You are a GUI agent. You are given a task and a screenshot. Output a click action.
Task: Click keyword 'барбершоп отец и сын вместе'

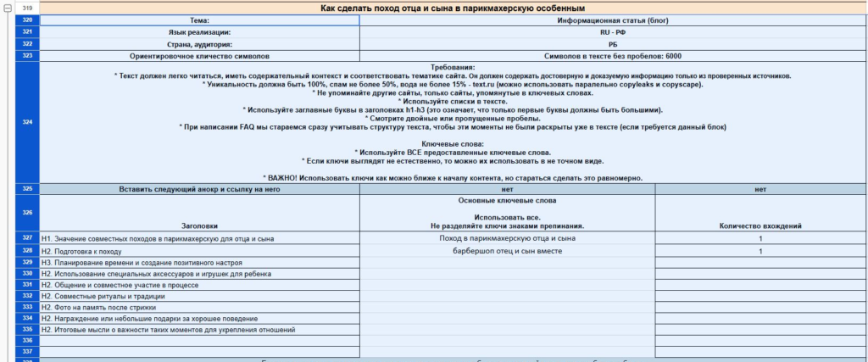tap(507, 251)
